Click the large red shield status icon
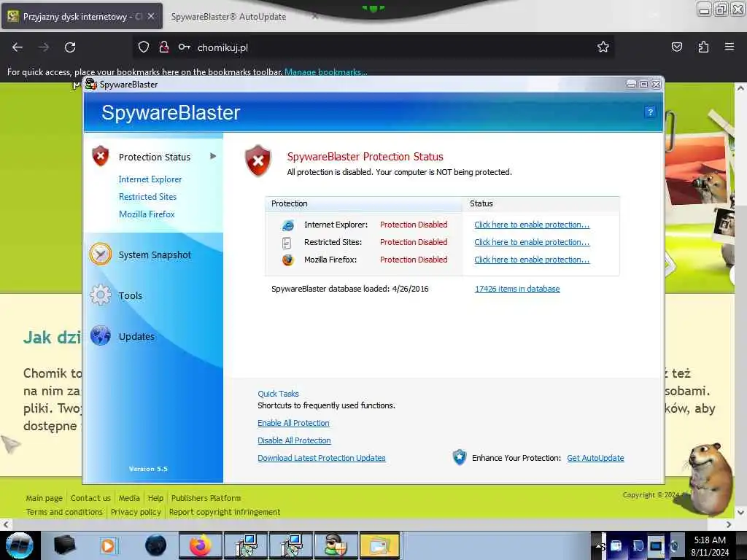747x560 pixels. click(258, 161)
